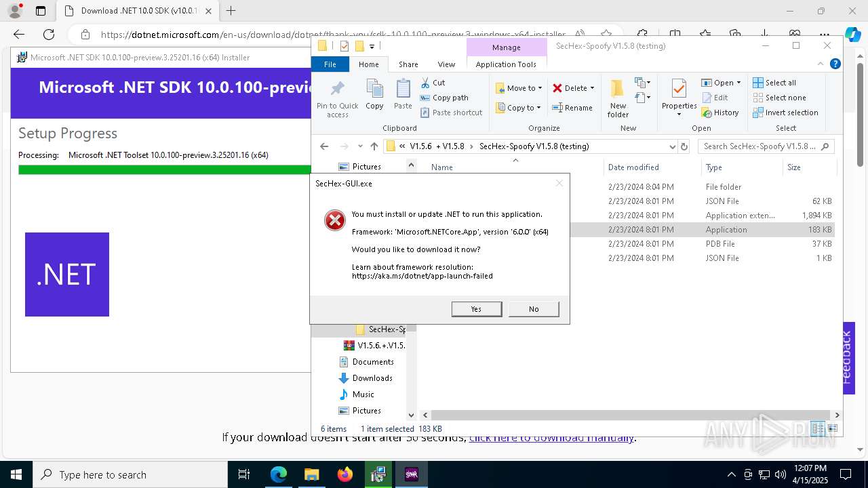Click the browser address bar URL
The image size is (868, 488).
click(332, 35)
